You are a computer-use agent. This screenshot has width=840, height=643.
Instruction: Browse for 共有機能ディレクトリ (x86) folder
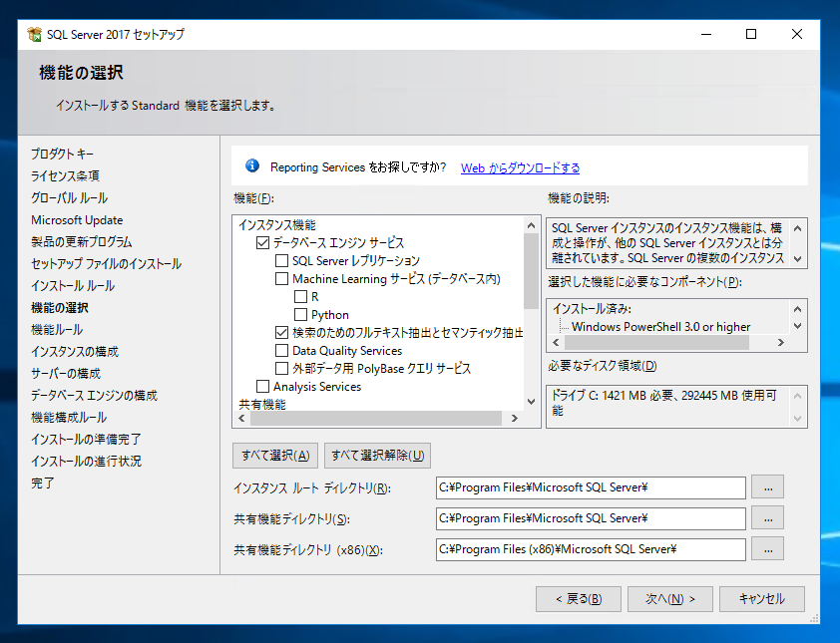tap(768, 549)
